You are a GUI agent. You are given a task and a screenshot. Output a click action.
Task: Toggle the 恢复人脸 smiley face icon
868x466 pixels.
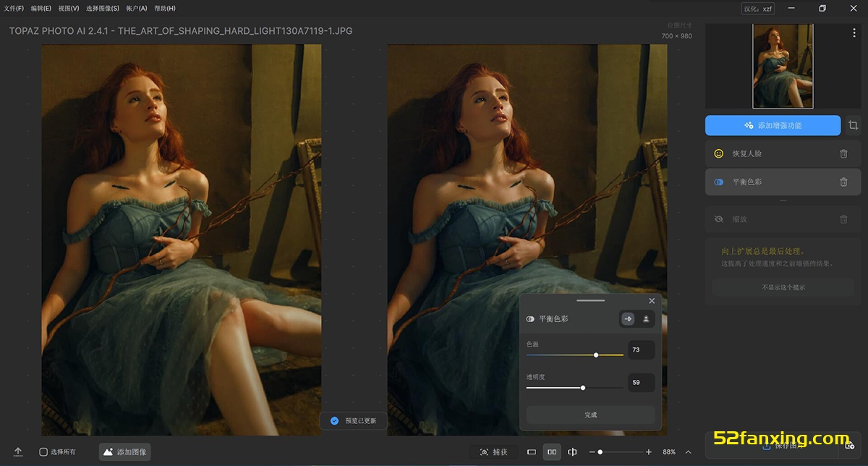(x=718, y=153)
